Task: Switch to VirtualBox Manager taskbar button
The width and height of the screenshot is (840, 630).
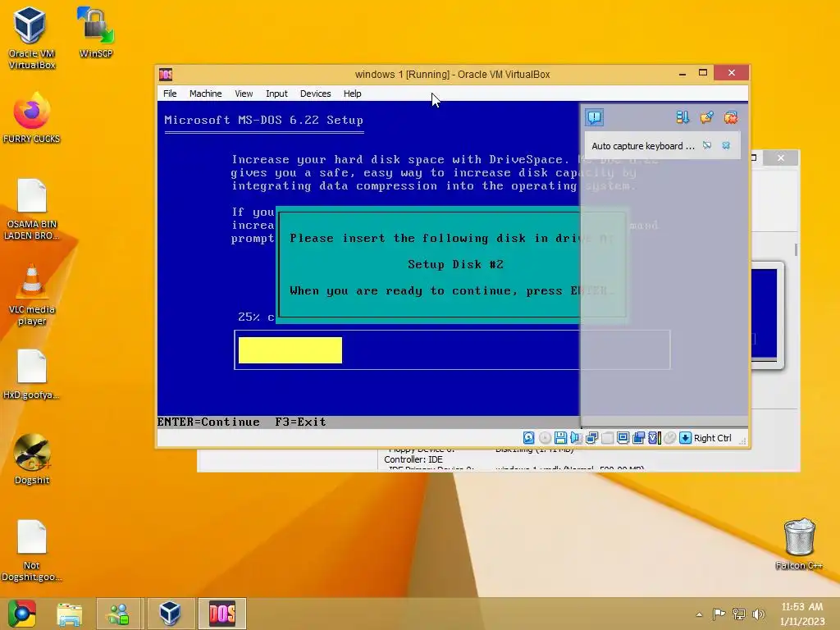Action: tap(170, 614)
